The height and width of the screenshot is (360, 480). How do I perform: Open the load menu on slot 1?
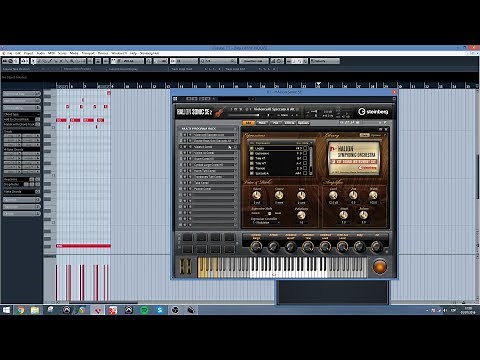coord(235,135)
